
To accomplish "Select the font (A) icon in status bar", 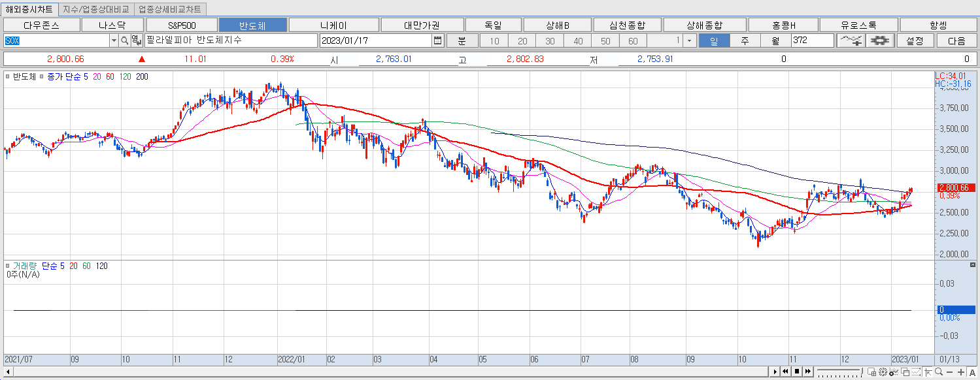I will pos(973,372).
